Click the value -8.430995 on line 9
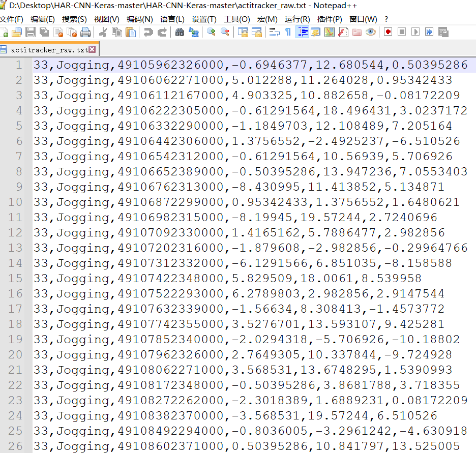This screenshot has height=453, width=476. point(266,187)
